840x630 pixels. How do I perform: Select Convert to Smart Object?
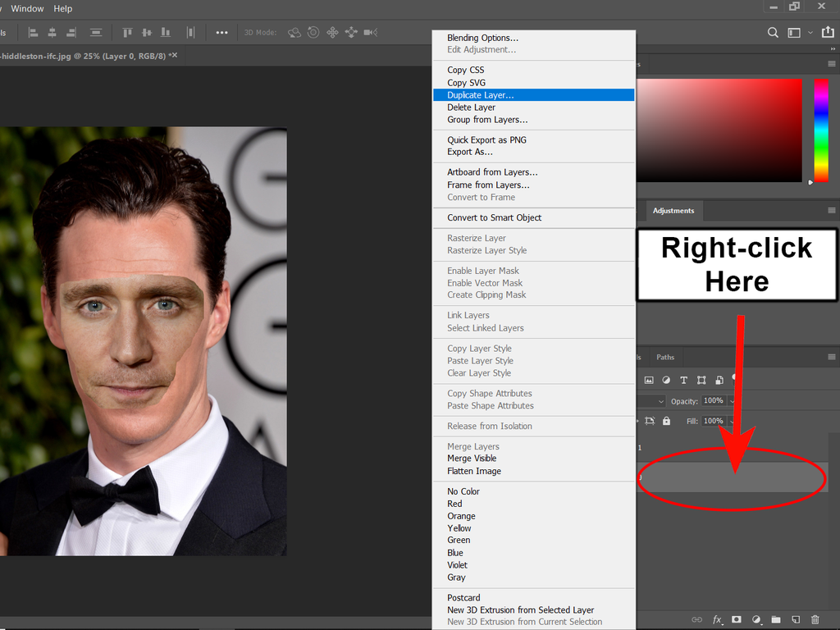coord(494,217)
